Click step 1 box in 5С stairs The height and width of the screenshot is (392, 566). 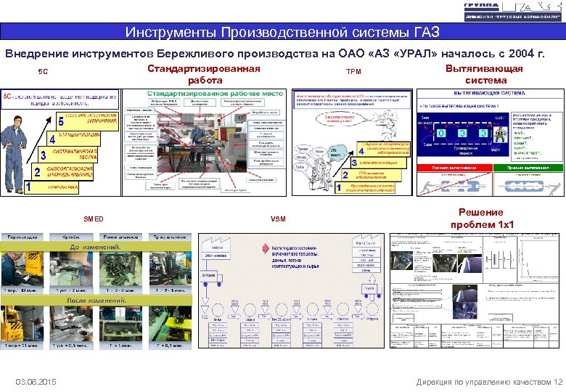pos(52,187)
